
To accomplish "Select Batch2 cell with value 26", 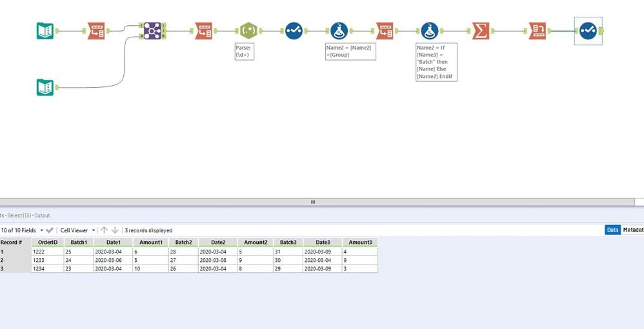I will pos(184,268).
